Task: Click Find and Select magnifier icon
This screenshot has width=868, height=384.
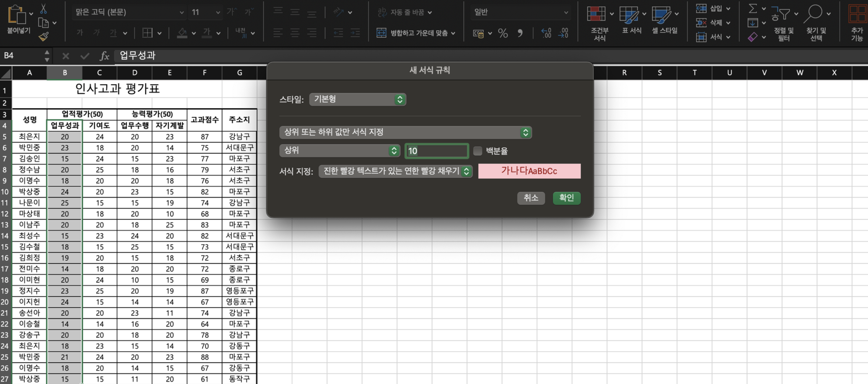Action: click(x=814, y=13)
